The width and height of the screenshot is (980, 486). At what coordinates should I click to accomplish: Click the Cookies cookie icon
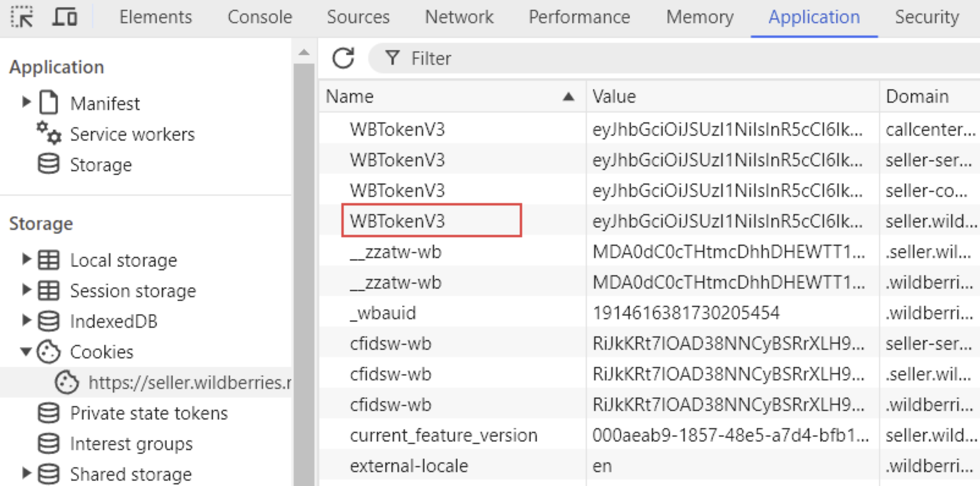click(49, 351)
